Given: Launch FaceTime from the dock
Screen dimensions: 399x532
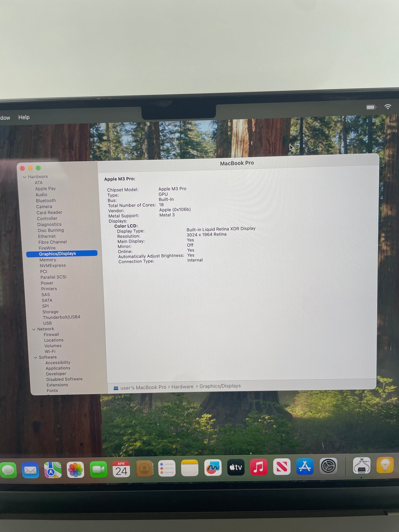Looking at the screenshot, I should pos(98,469).
